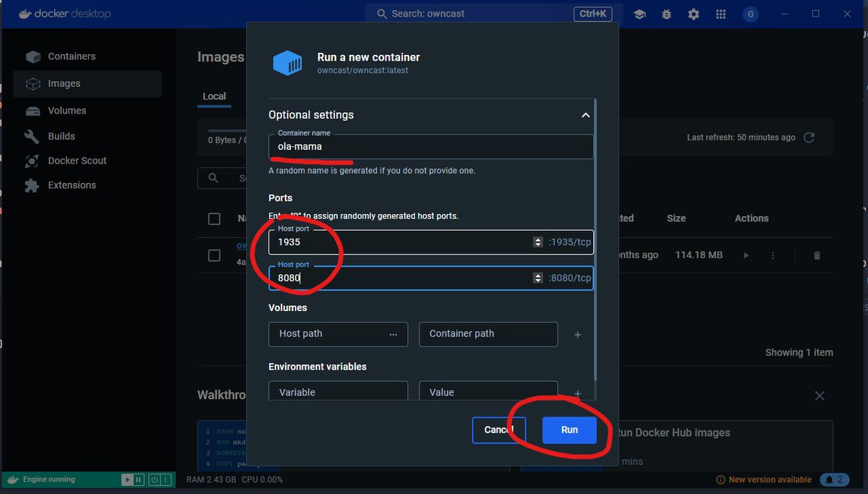Viewport: 868px width, 494px height.
Task: Open the engine options three-dot menu
Action: point(166,480)
